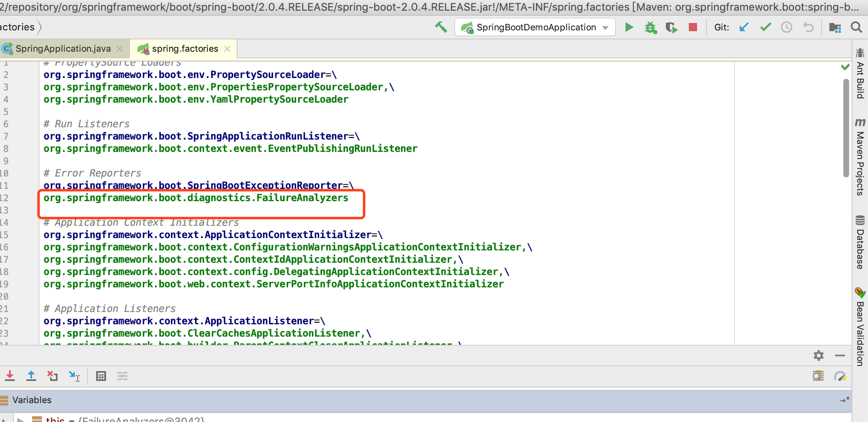Stop the running application

(x=693, y=28)
